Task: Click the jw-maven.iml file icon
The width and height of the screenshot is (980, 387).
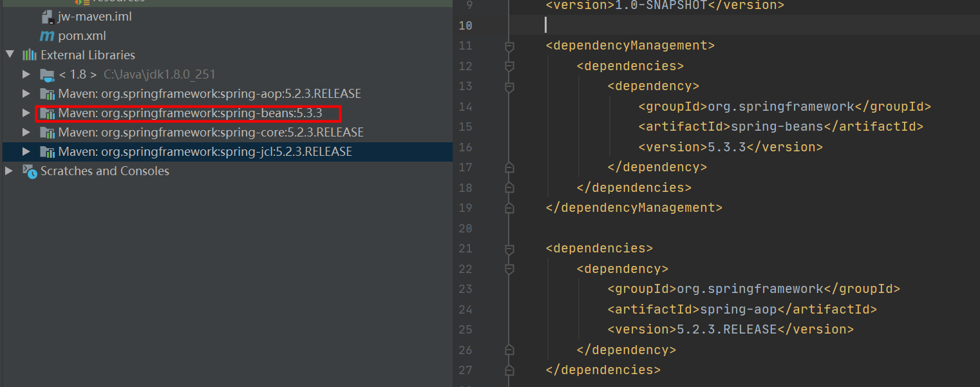Action: click(47, 16)
